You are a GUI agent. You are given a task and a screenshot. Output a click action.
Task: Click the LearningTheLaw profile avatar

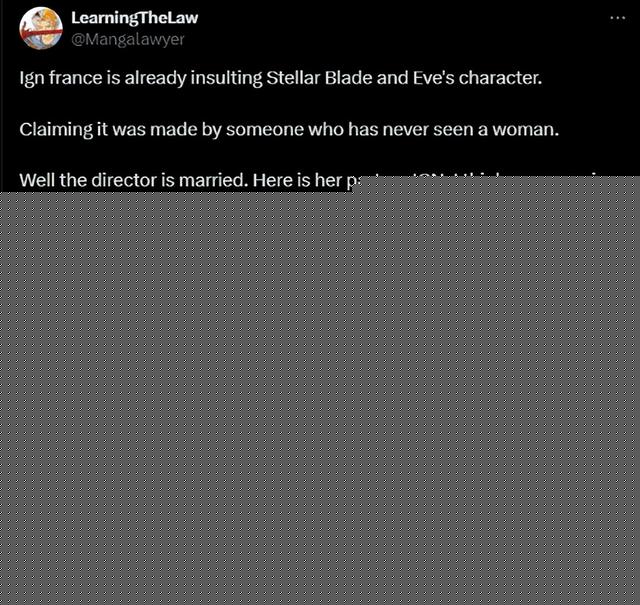[x=41, y=28]
